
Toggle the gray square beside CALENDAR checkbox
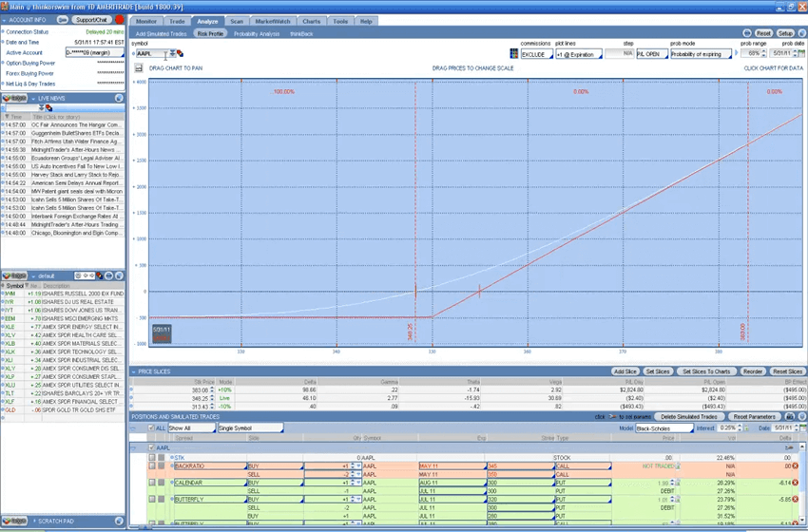[x=162, y=483]
